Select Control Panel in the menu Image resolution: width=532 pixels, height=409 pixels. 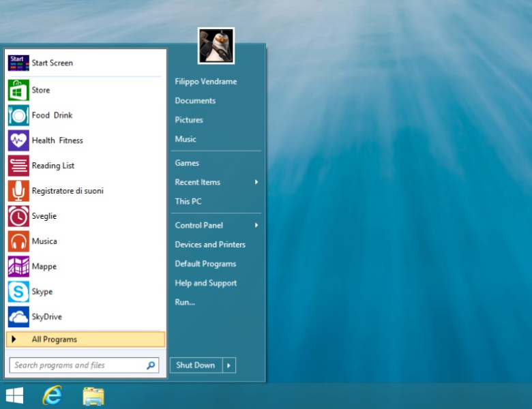coord(199,226)
